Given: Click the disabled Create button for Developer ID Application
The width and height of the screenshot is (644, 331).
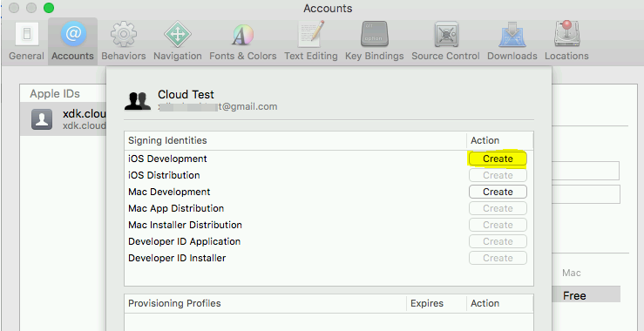Looking at the screenshot, I should [x=498, y=241].
